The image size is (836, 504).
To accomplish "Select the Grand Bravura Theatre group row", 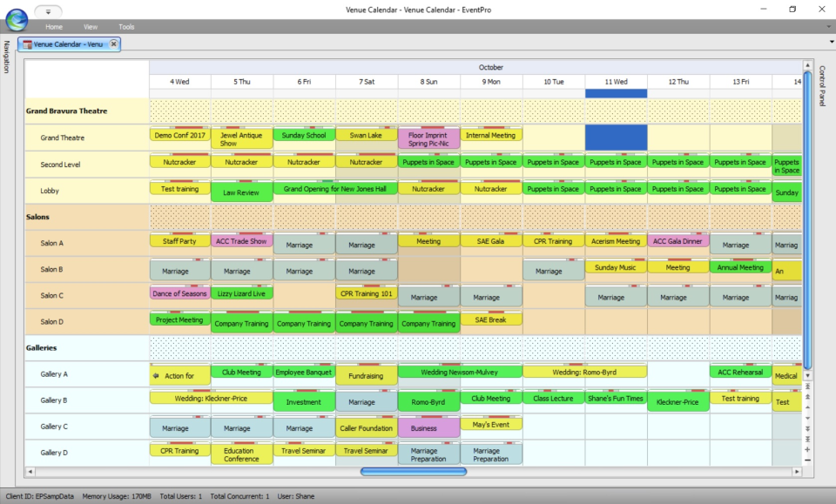I will click(x=87, y=111).
